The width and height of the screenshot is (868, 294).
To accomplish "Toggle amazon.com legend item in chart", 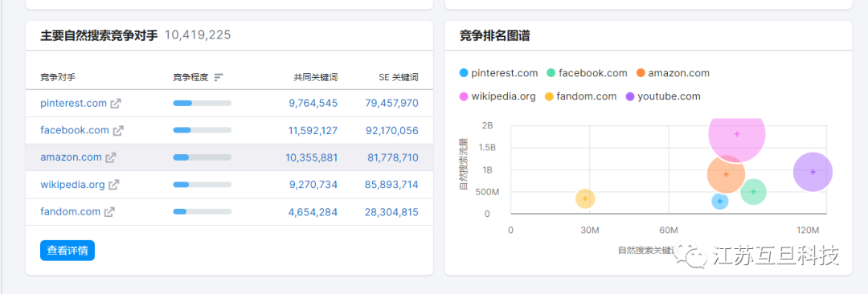I will pos(673,73).
